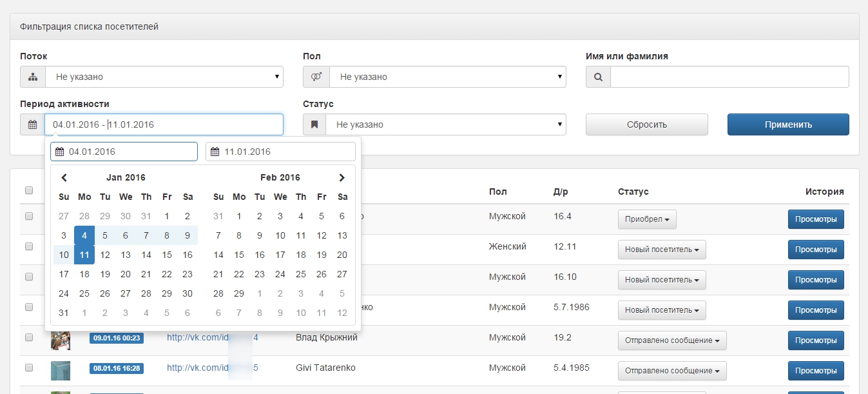Click the sitemap icon beside Поток dropdown
868x394 pixels.
[x=33, y=77]
